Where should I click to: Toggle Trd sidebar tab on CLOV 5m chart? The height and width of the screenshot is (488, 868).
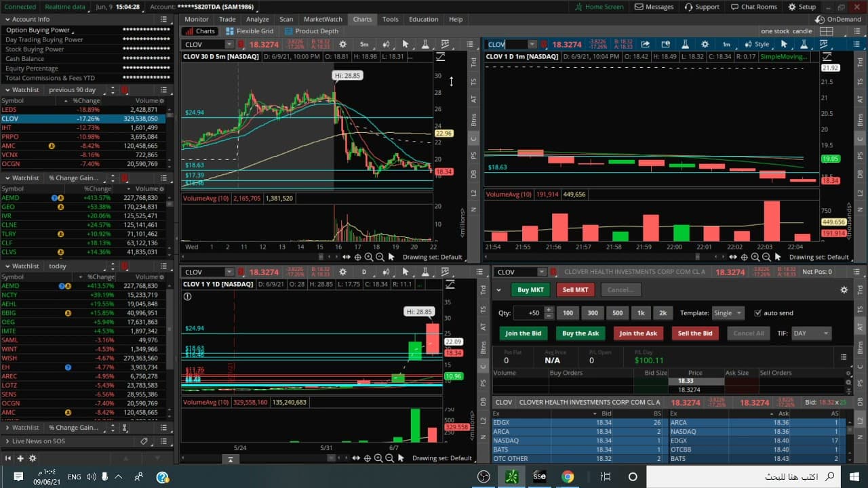click(473, 62)
